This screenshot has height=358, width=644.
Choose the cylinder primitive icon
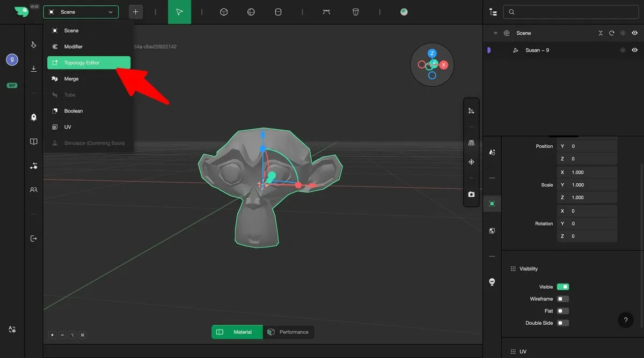coord(278,12)
